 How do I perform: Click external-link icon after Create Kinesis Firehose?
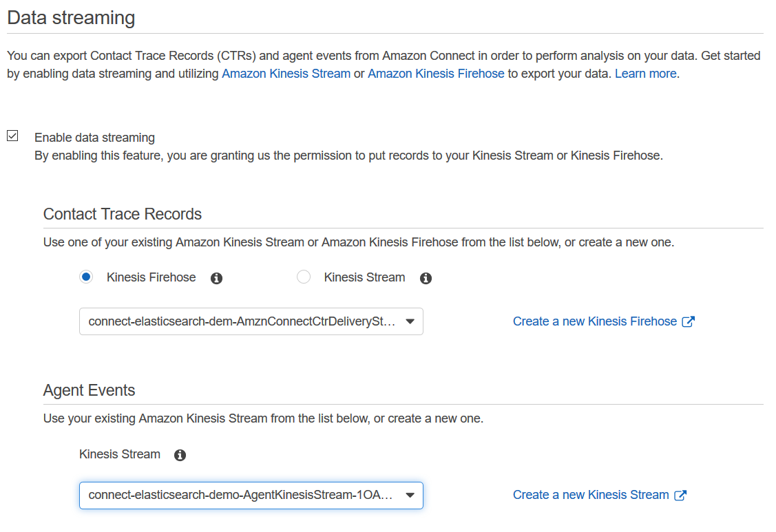pyautogui.click(x=688, y=321)
